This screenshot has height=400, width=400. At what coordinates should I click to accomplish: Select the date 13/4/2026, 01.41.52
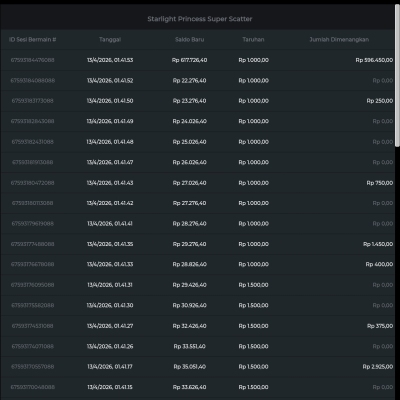click(x=110, y=81)
